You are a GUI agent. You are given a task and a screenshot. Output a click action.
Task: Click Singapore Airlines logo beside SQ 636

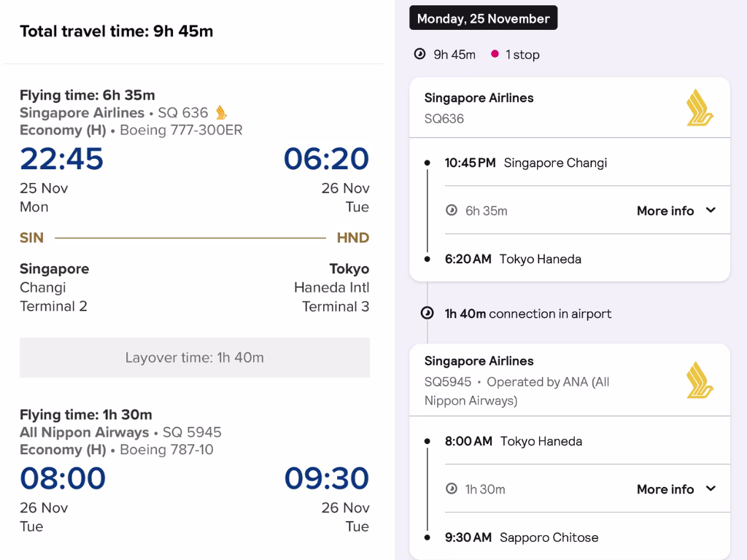click(221, 113)
